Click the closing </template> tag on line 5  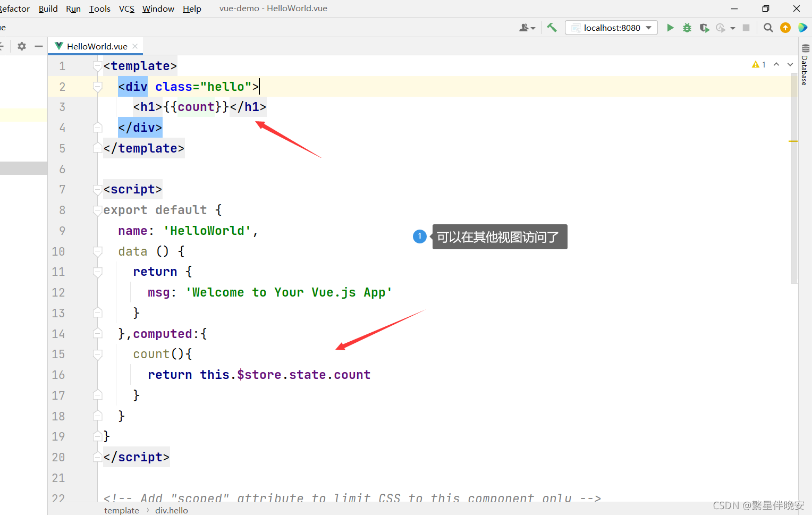144,148
